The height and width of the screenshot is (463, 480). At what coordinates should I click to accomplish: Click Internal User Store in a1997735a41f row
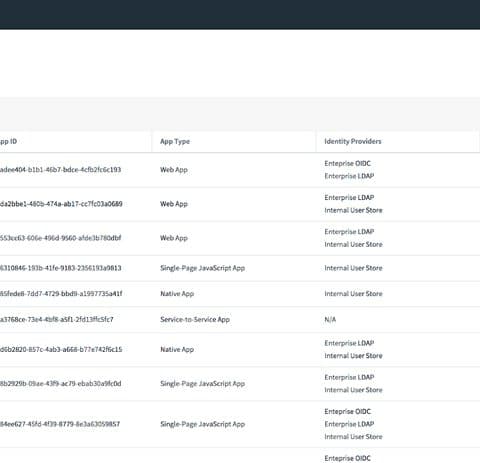coord(353,294)
